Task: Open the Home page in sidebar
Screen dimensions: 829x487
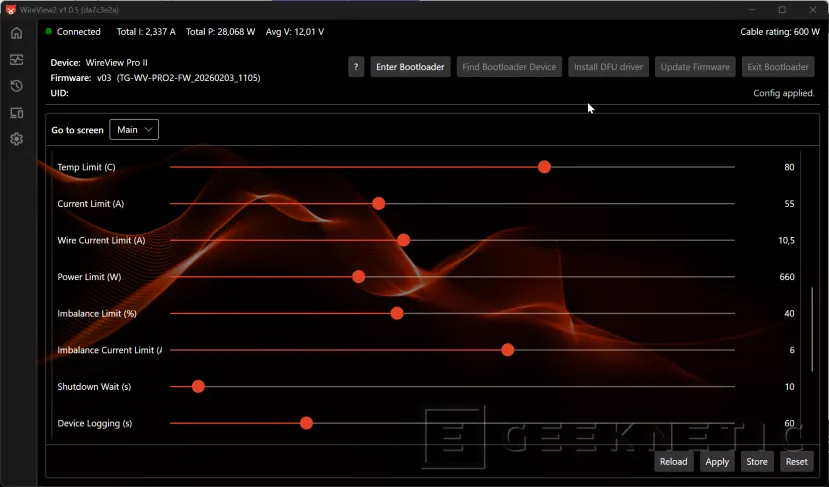Action: [x=16, y=33]
